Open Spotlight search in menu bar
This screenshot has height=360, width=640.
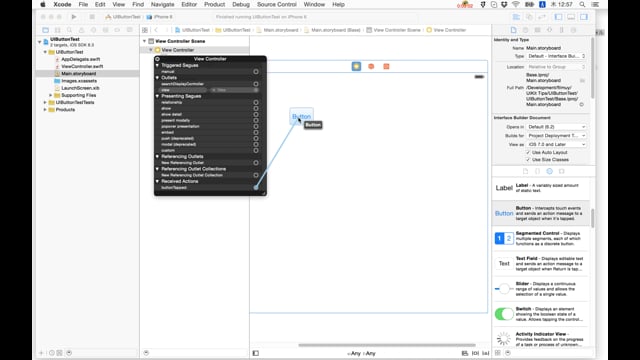click(582, 4)
